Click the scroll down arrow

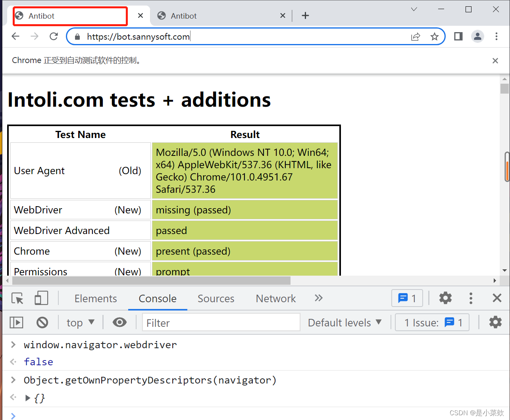[x=504, y=270]
